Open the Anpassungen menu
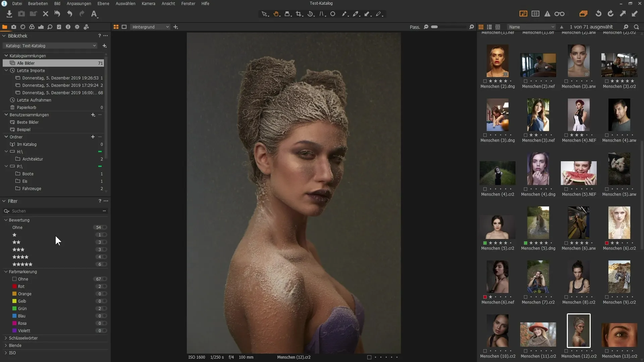Image resolution: width=644 pixels, height=362 pixels. [x=79, y=3]
